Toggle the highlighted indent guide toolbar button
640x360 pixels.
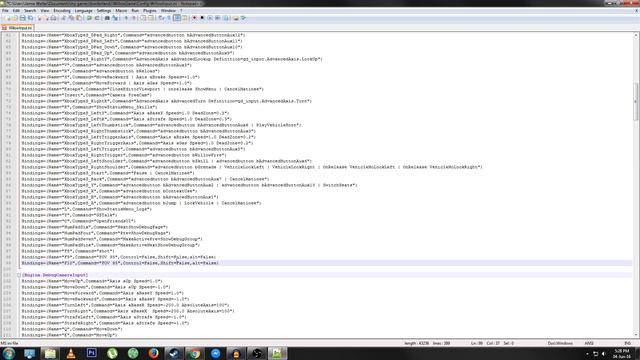point(177,18)
